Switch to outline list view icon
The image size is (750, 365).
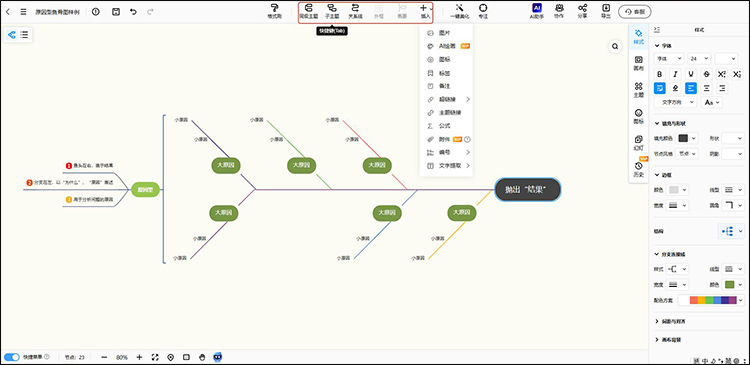pos(24,35)
